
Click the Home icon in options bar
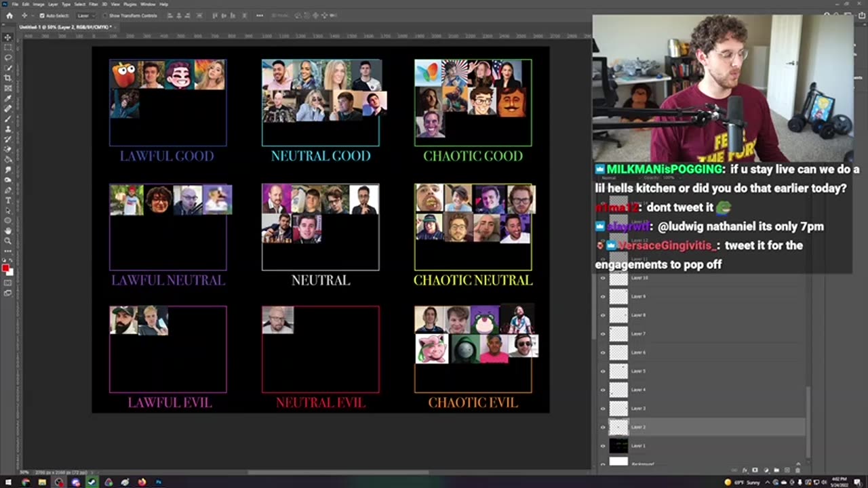click(x=9, y=16)
